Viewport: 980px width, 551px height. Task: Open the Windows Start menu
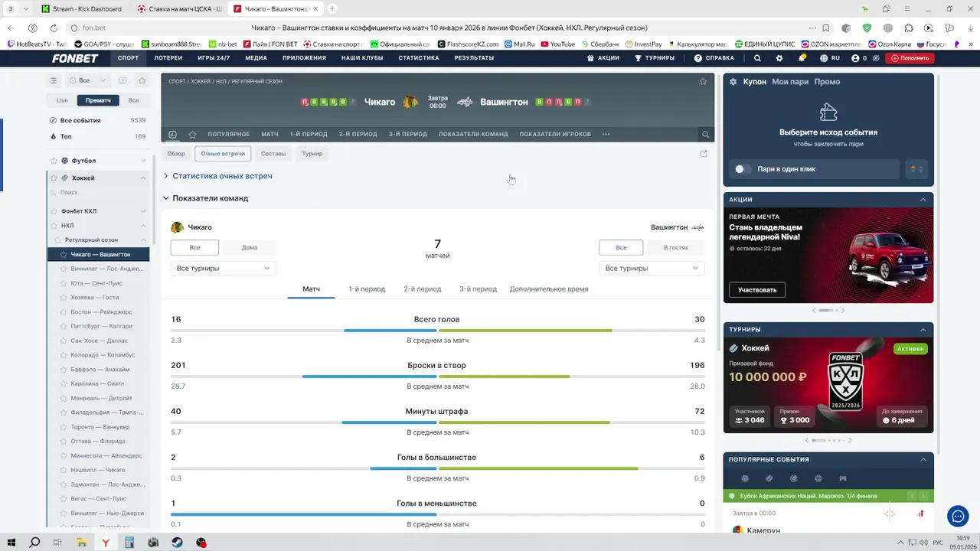12,543
